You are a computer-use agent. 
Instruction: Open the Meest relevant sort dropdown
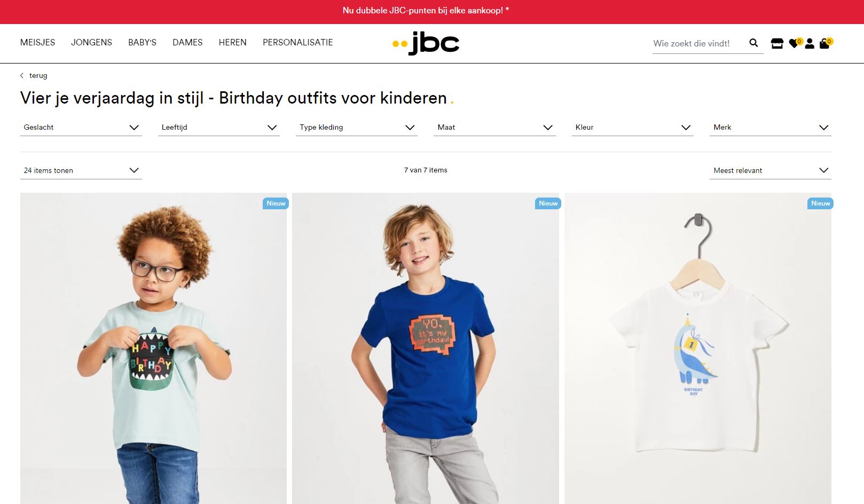tap(771, 170)
